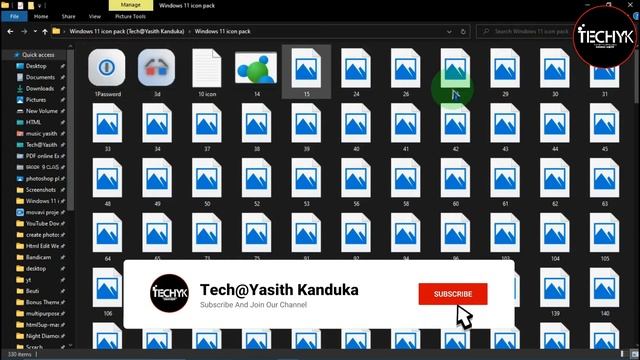This screenshot has height=360, width=640.
Task: Select image file 48
Action: coord(107,182)
